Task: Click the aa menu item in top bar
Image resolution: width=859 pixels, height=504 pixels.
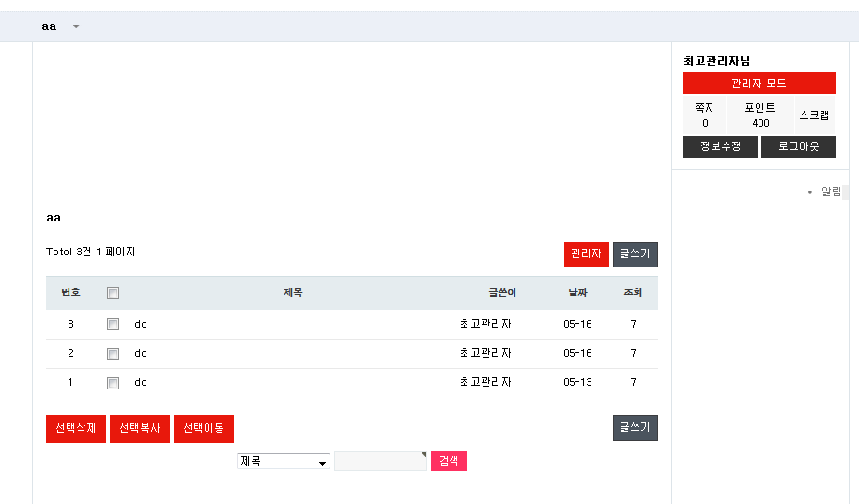Action: click(x=49, y=26)
